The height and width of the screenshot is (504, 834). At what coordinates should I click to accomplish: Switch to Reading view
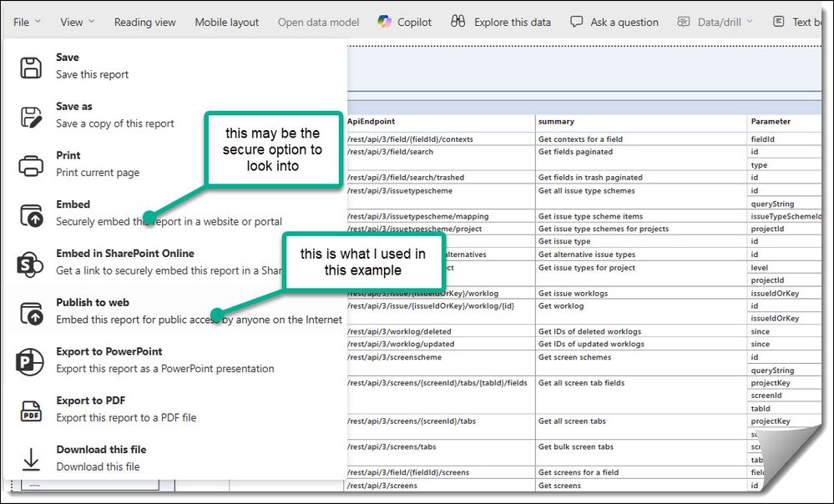pos(144,23)
